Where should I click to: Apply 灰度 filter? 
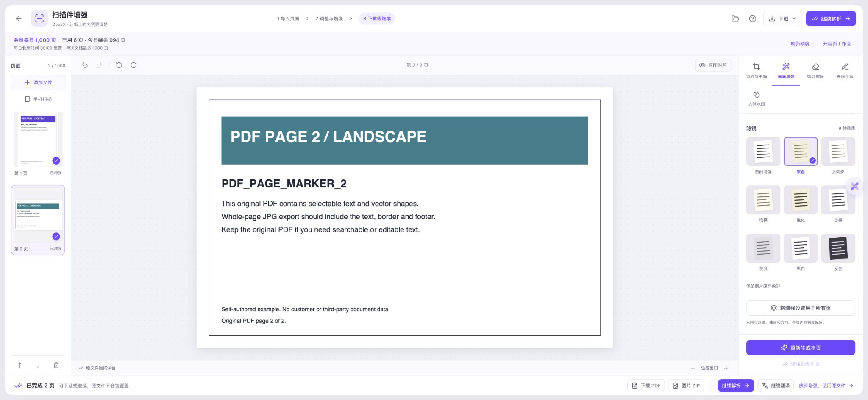pyautogui.click(x=763, y=248)
